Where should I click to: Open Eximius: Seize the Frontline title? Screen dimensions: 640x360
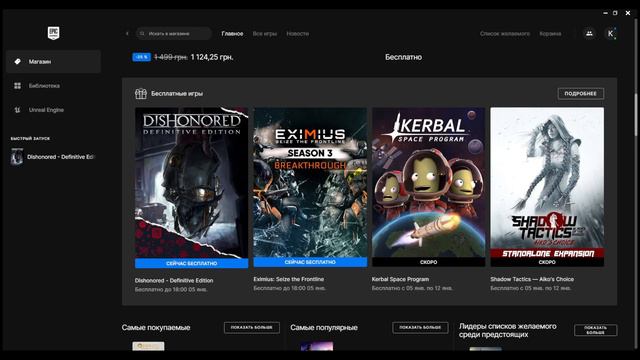coord(289,279)
